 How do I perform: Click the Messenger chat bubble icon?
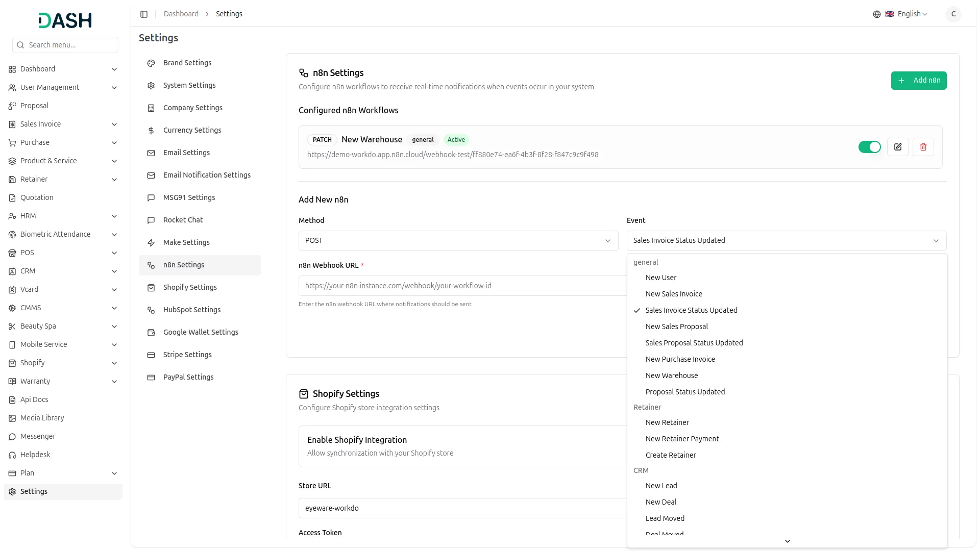(x=12, y=437)
